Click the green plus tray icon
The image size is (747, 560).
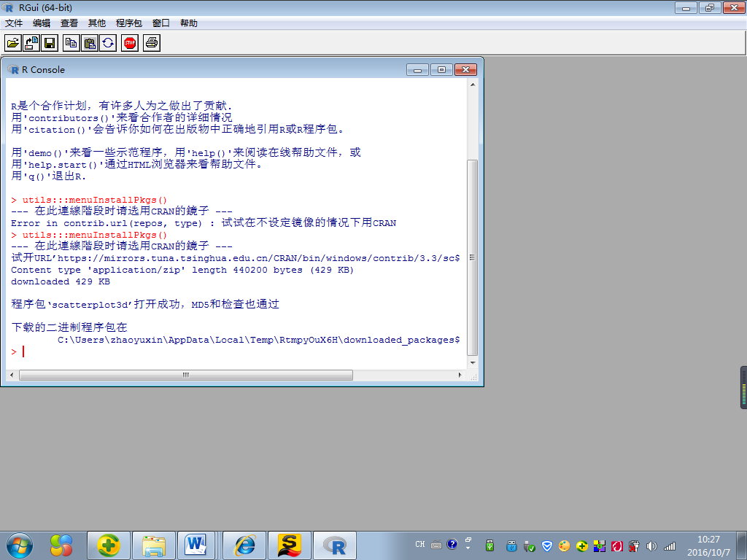(581, 545)
